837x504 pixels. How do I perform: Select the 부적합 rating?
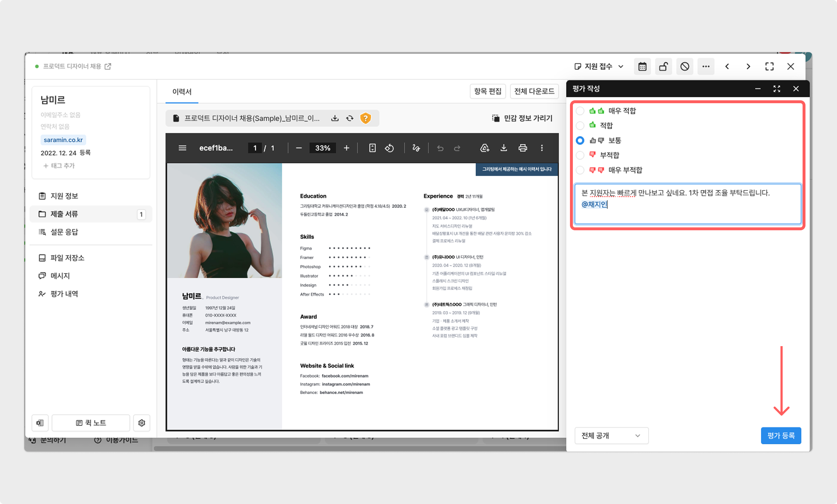coord(580,155)
